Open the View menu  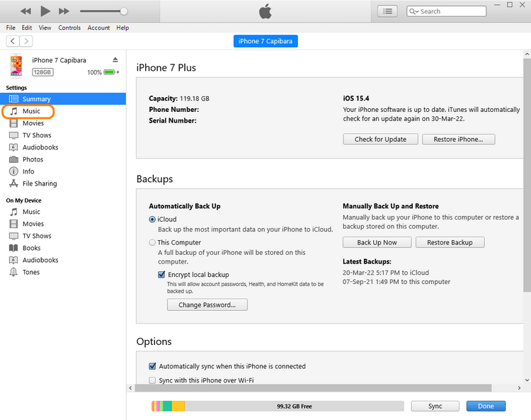point(45,28)
